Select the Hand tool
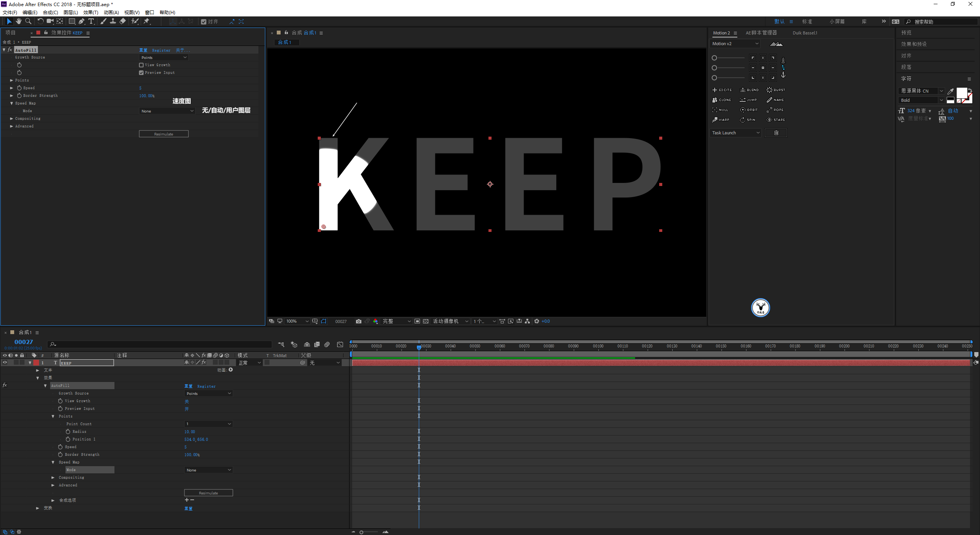 click(18, 21)
